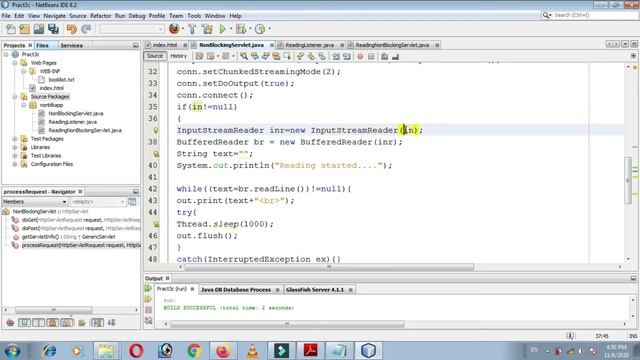Click the editor vertical scrollbar thumb
640x360 pixels.
[628, 180]
